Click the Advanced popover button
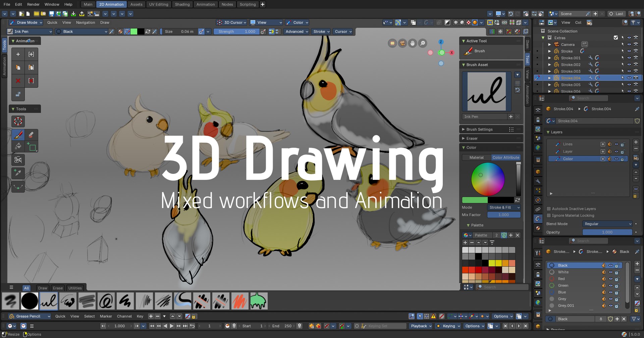The width and height of the screenshot is (644, 338). coord(297,31)
